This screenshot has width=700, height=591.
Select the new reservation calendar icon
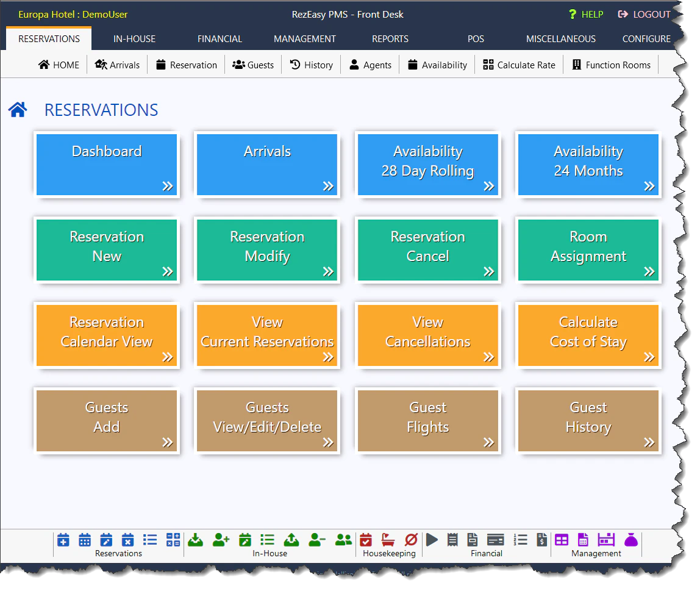click(x=63, y=540)
